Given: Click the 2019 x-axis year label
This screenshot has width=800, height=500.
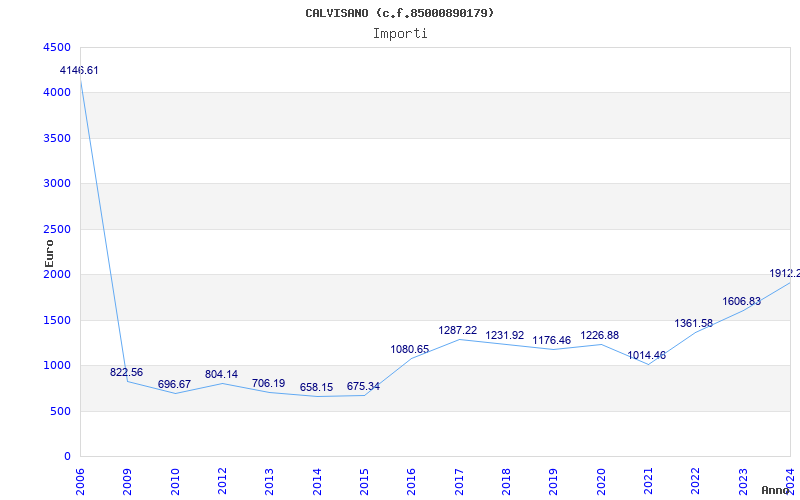Looking at the screenshot, I should pos(554,481).
